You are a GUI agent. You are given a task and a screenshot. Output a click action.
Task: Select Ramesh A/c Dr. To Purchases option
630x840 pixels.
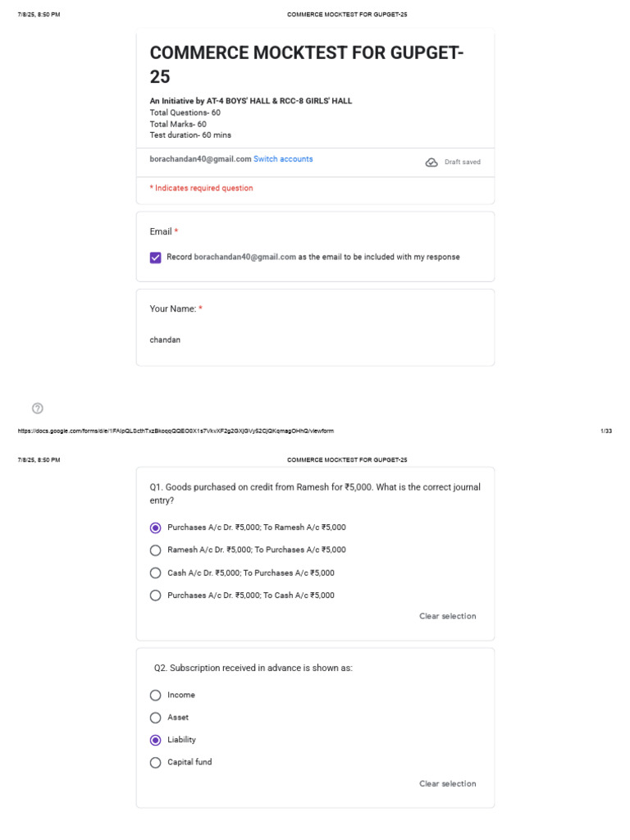155,550
